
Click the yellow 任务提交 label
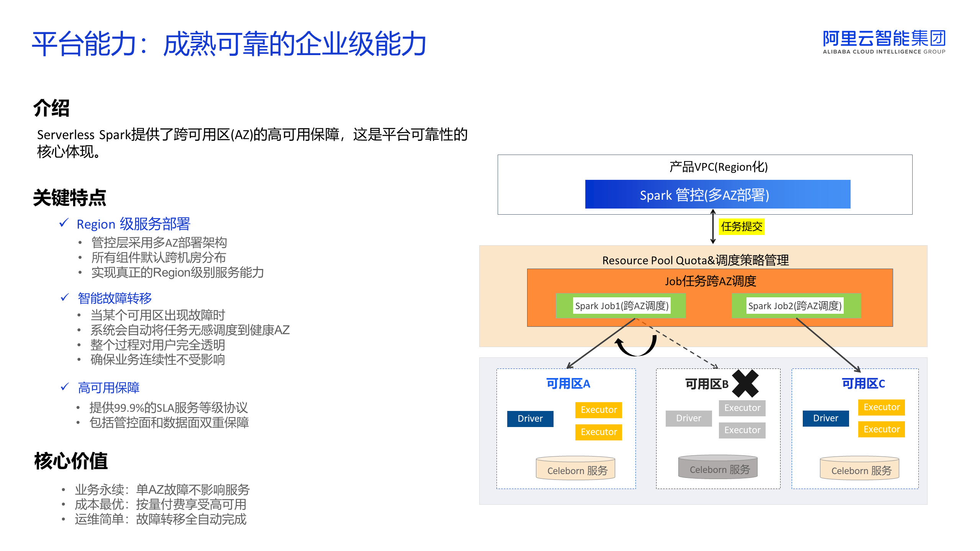coord(742,227)
